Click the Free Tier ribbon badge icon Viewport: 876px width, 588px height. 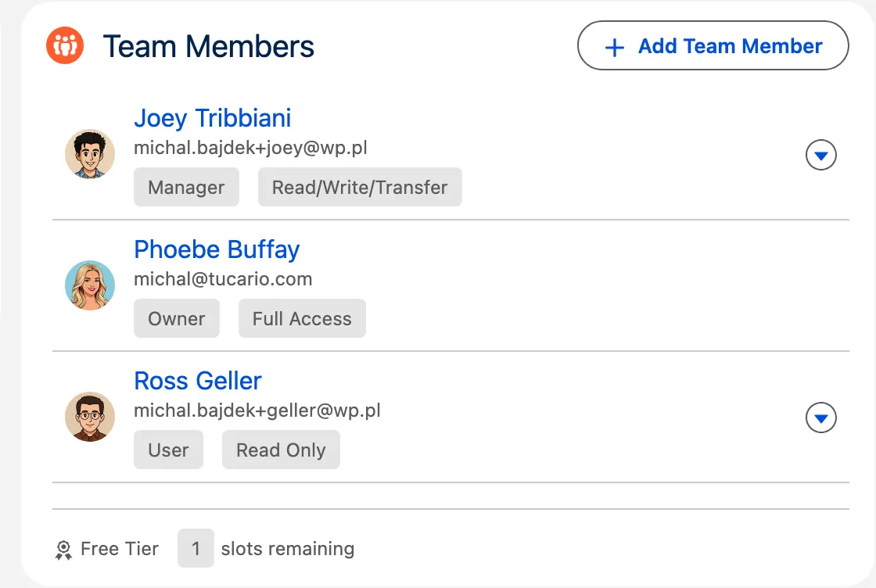point(63,550)
